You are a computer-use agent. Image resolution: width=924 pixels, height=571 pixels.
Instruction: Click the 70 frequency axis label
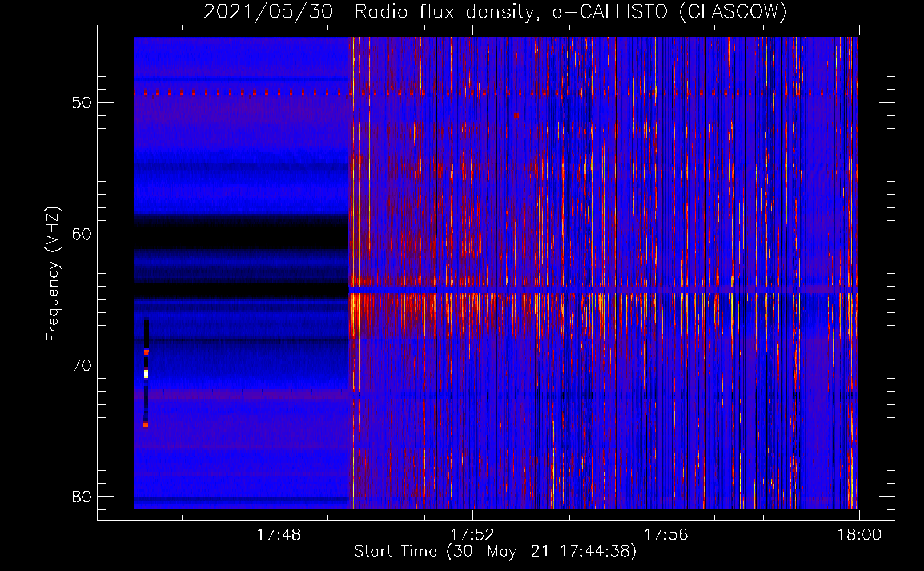[x=82, y=365]
